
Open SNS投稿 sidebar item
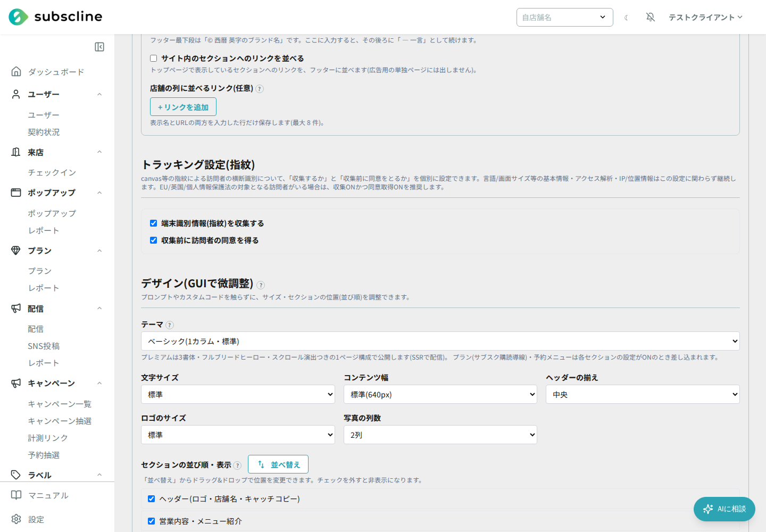click(x=44, y=346)
